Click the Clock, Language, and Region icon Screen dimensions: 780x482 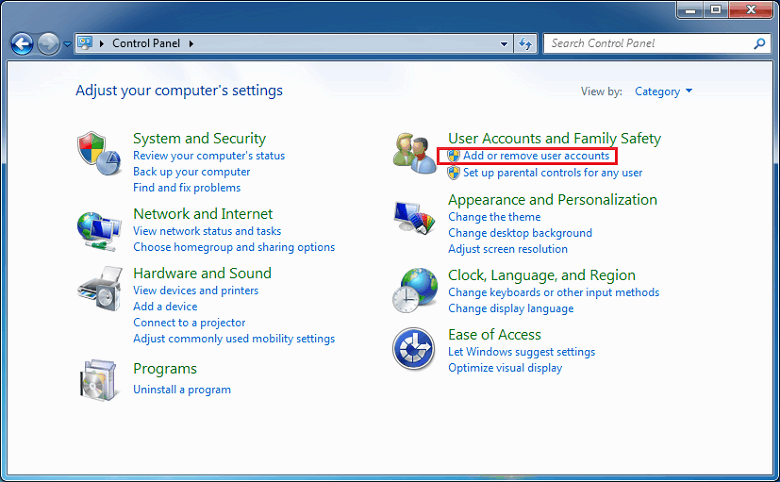click(x=413, y=291)
